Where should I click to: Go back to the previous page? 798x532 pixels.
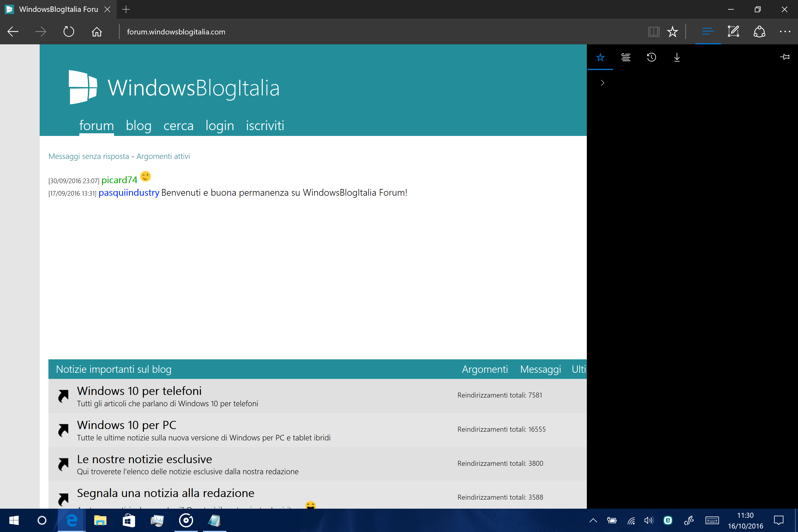(x=13, y=32)
